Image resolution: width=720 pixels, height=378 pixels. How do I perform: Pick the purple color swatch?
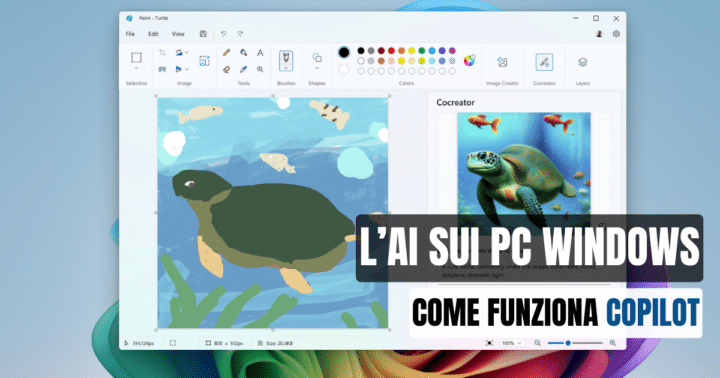(x=452, y=51)
